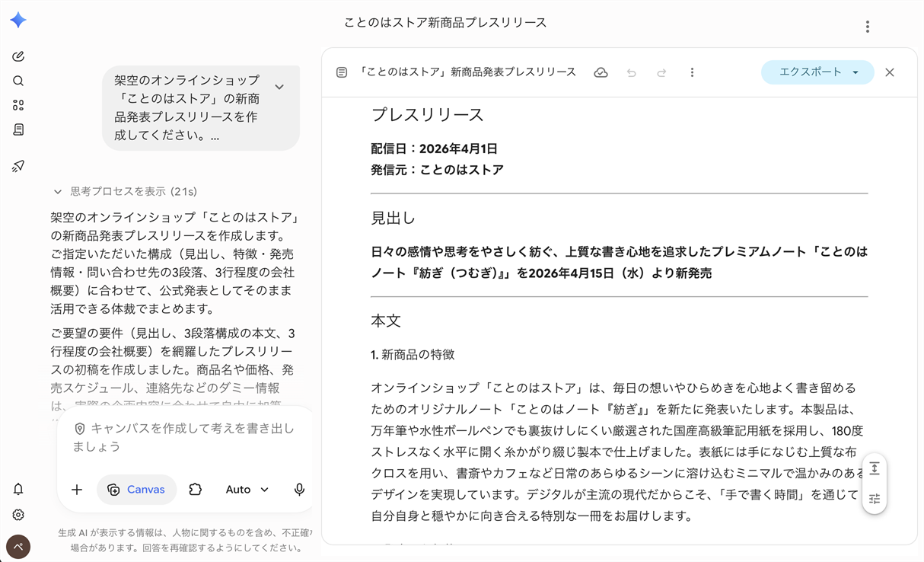
Task: Click the adjust tone sliders floating icon
Action: point(875,499)
